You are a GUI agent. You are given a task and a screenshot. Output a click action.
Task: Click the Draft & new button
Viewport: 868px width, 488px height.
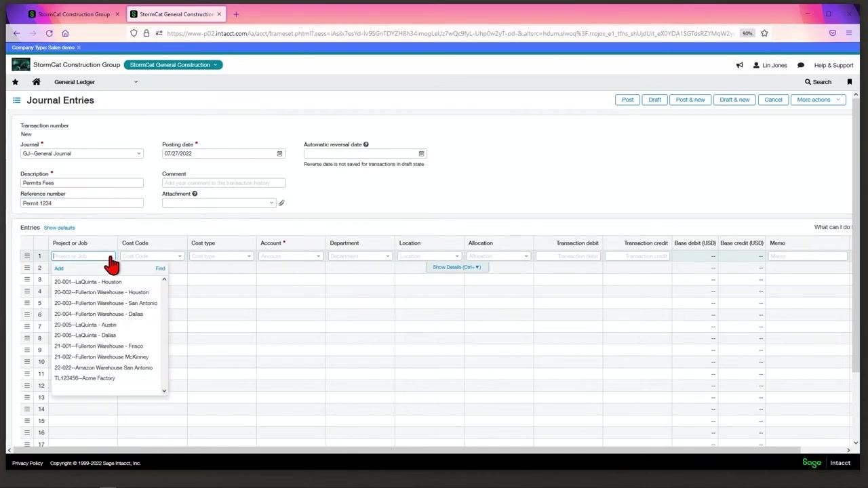pos(734,100)
